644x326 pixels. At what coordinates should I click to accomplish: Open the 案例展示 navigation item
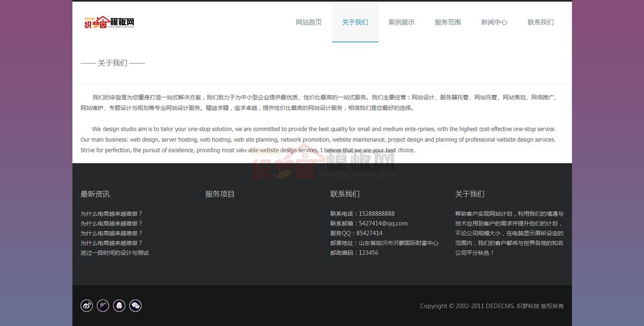point(401,22)
